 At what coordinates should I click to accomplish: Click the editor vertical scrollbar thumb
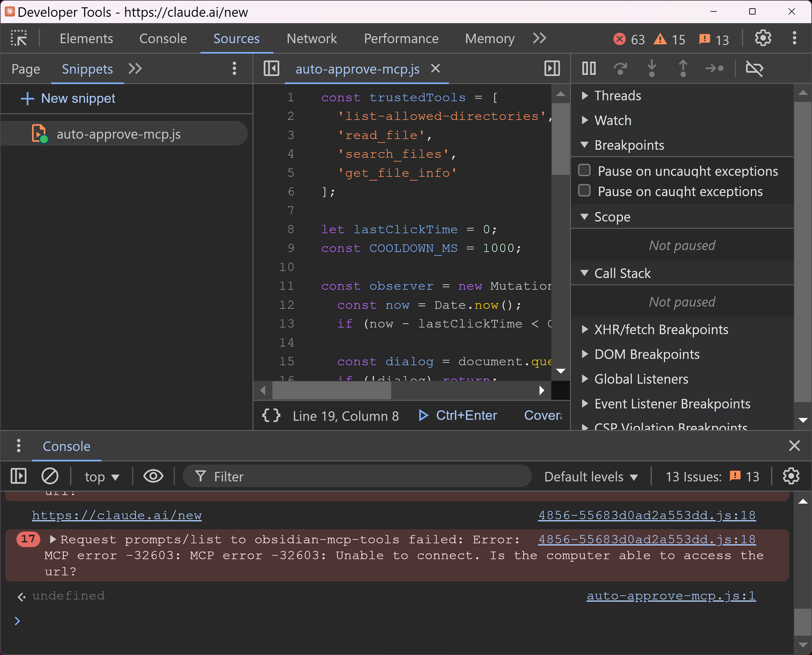(x=560, y=139)
